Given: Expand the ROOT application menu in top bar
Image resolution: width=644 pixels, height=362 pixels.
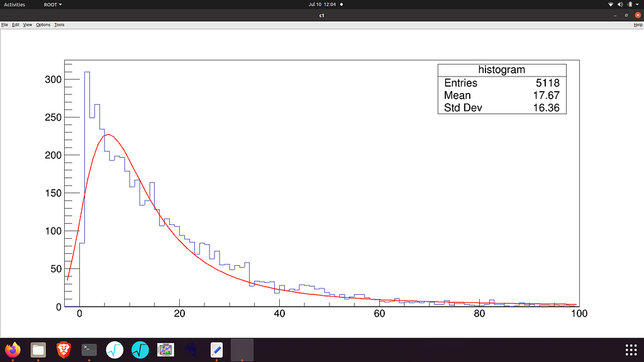Looking at the screenshot, I should (x=52, y=4).
